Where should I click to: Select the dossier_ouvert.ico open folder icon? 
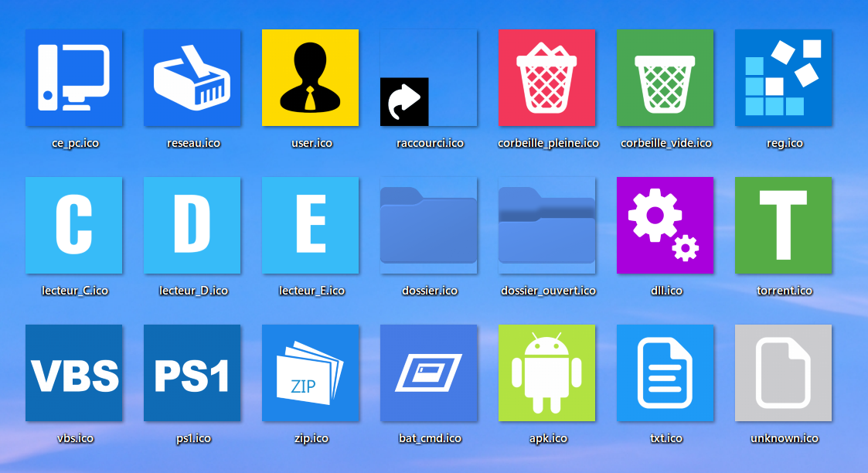(x=547, y=225)
